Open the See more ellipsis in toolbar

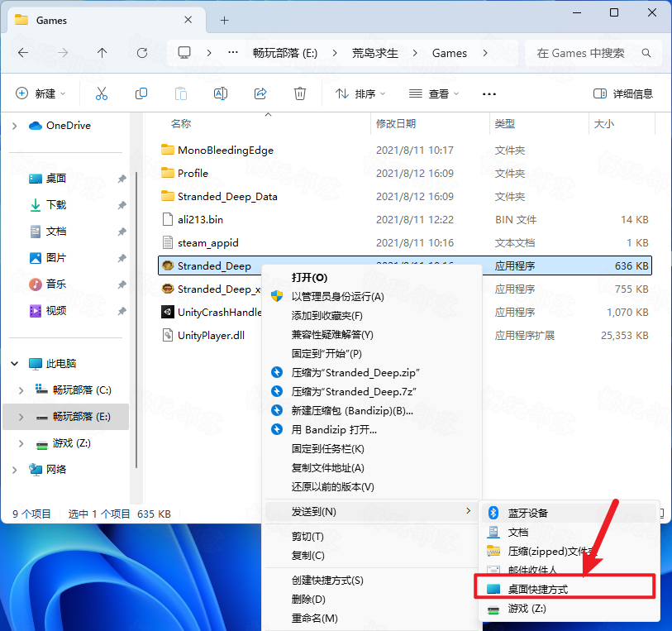click(489, 94)
